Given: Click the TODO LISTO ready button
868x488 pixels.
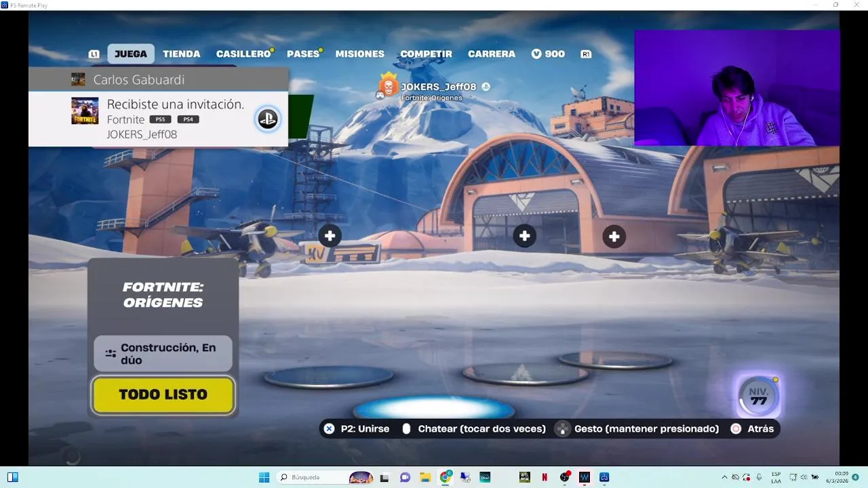Looking at the screenshot, I should 163,394.
